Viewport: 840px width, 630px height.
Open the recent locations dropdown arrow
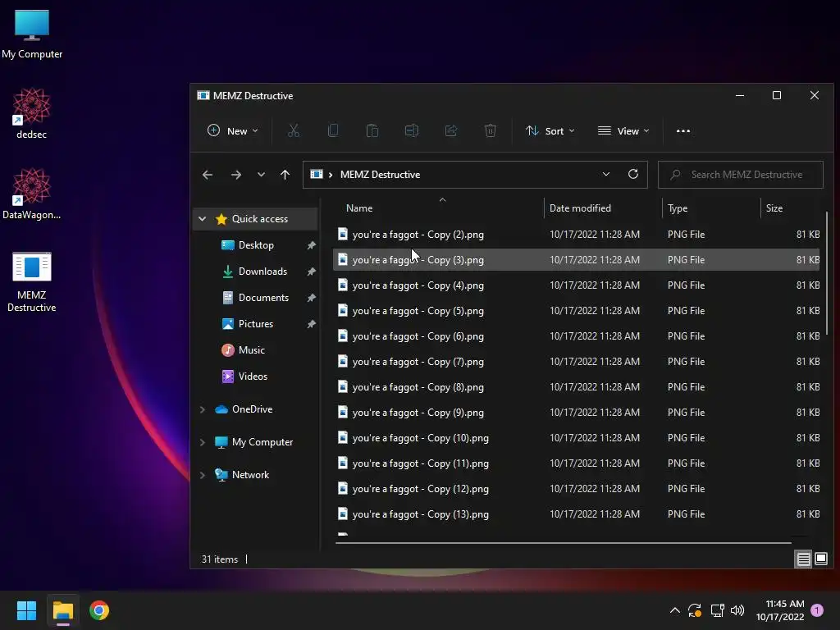pos(261,175)
